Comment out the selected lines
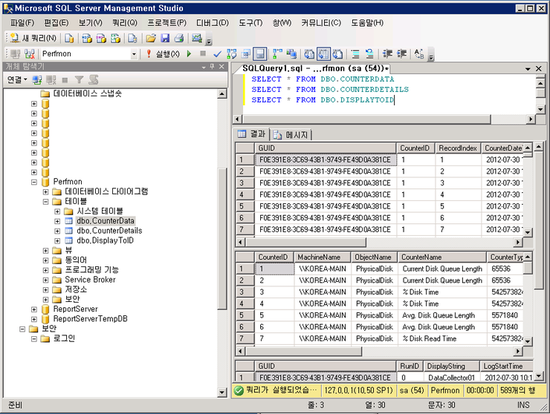This screenshot has width=550, height=414. [355, 54]
